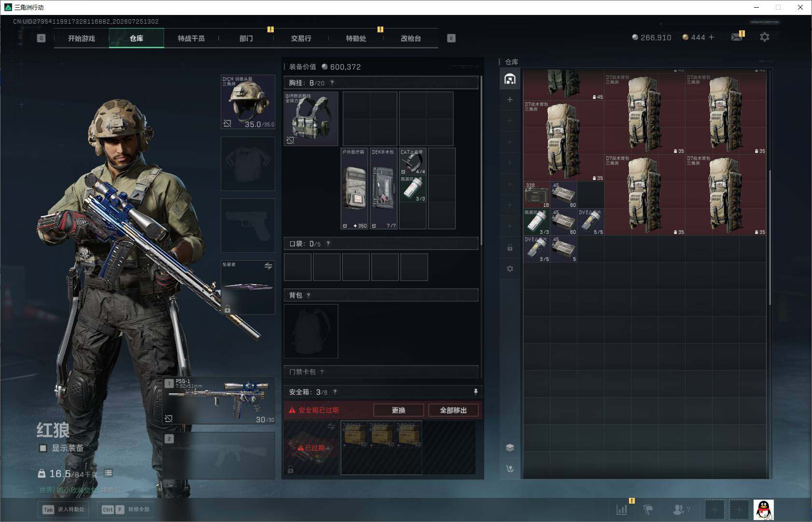Click the locked storage slot icon
Viewport: 812px width, 522px height.
tap(510, 247)
